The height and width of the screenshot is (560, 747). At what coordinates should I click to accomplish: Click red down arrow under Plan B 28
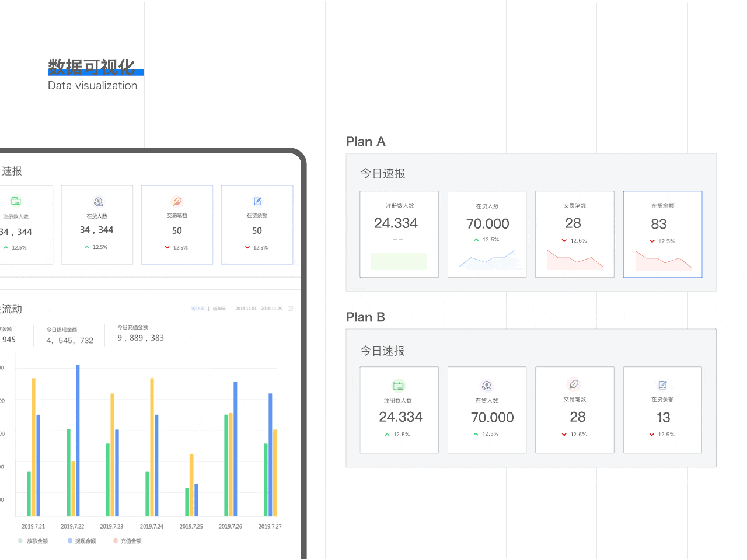[x=564, y=435]
